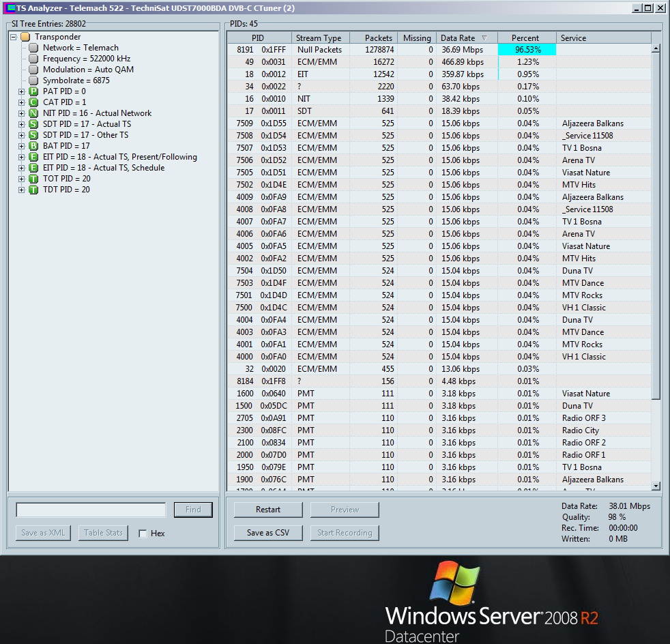This screenshot has width=670, height=644.
Task: Select PID 2705 Radio ORF 3 row
Action: tap(439, 418)
